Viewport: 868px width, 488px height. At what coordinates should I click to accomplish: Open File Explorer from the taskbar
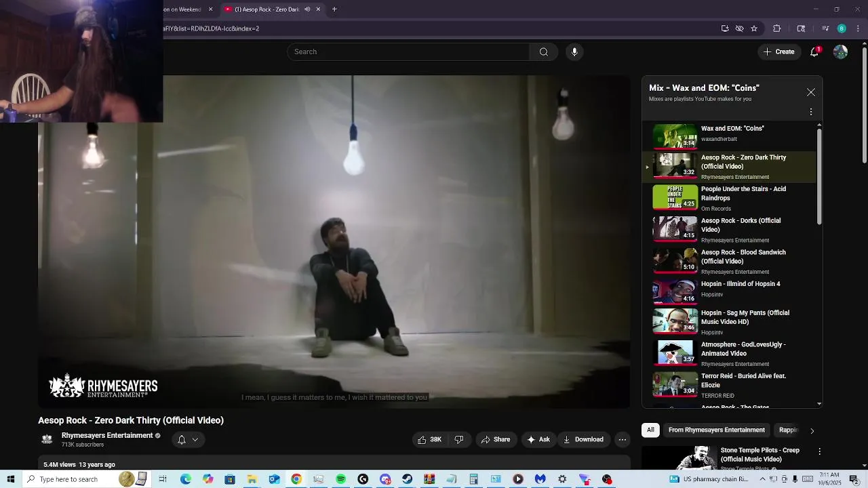coord(252,479)
